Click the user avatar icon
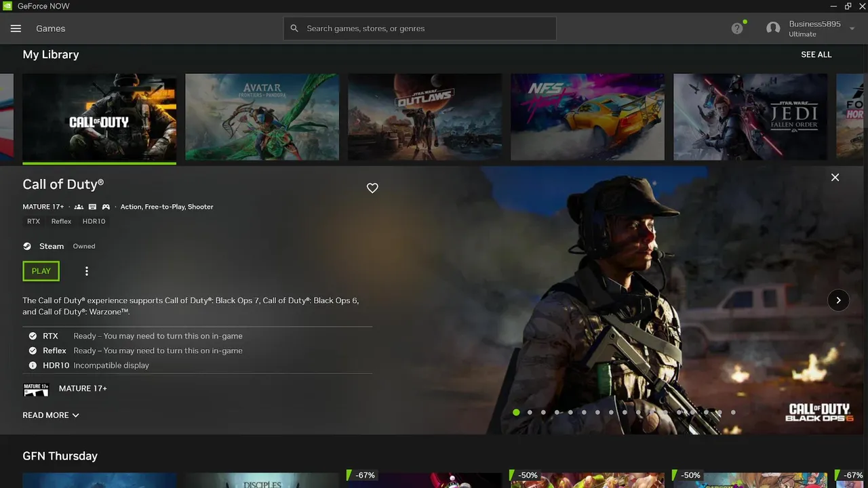868x488 pixels. (773, 28)
